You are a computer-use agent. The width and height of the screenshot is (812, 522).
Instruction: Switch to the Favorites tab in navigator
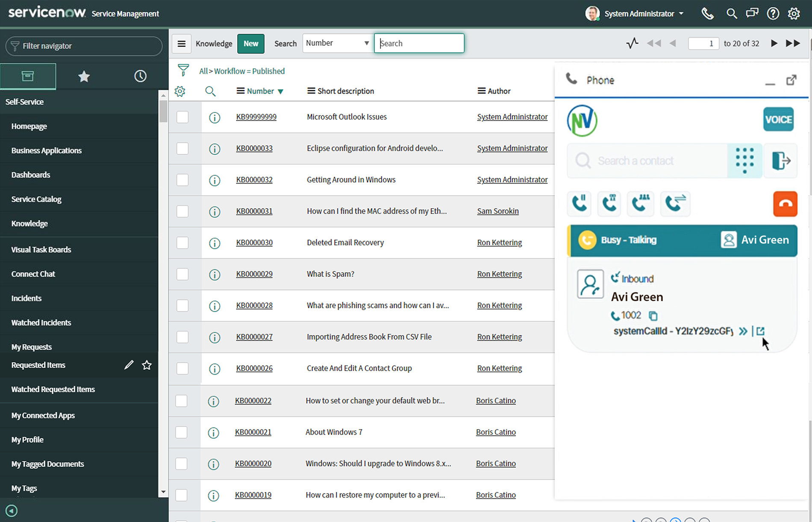coord(84,76)
